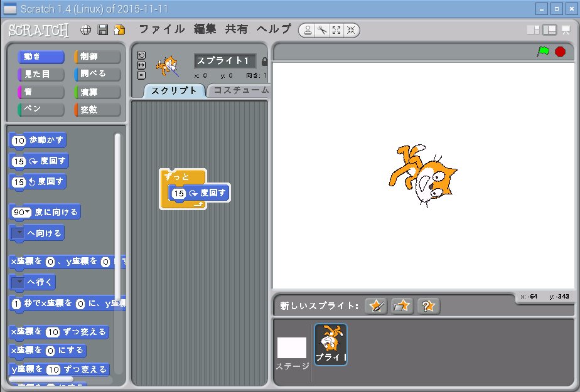580x392 pixels.
Task: Switch to full stage view mode
Action: click(x=549, y=30)
